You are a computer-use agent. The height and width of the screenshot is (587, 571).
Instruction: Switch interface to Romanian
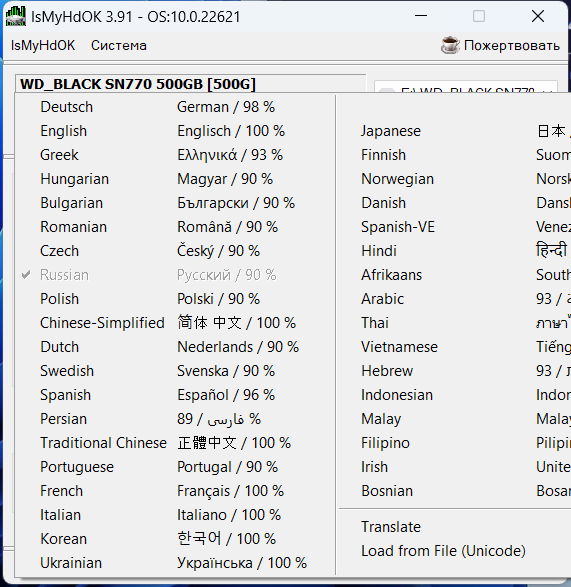tap(175, 227)
